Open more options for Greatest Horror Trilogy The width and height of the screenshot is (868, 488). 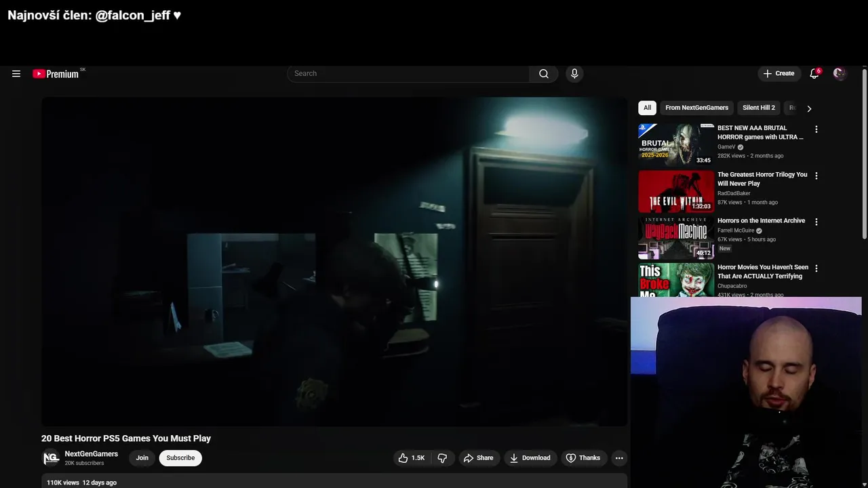click(x=816, y=176)
